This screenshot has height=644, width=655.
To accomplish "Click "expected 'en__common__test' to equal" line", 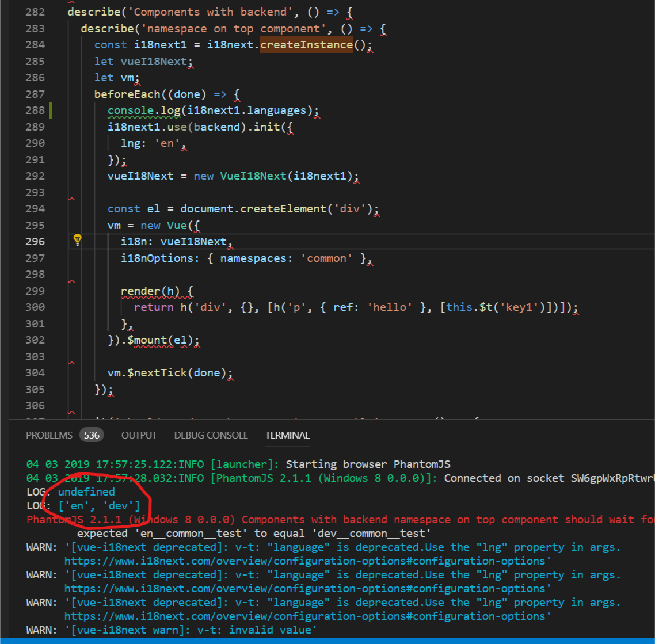I will tap(254, 534).
